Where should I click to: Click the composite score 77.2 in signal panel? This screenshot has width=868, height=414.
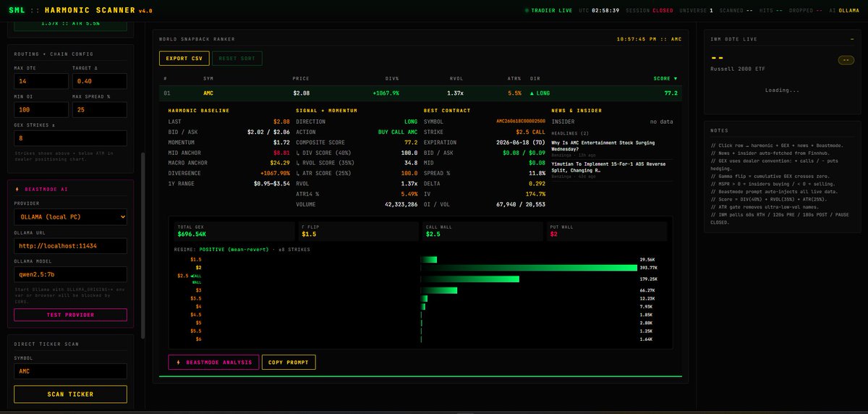411,143
